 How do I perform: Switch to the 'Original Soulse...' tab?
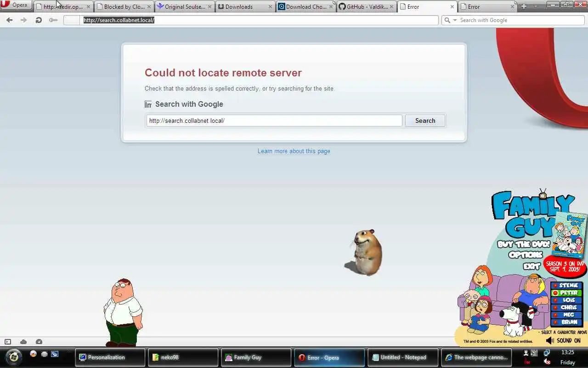pos(185,7)
